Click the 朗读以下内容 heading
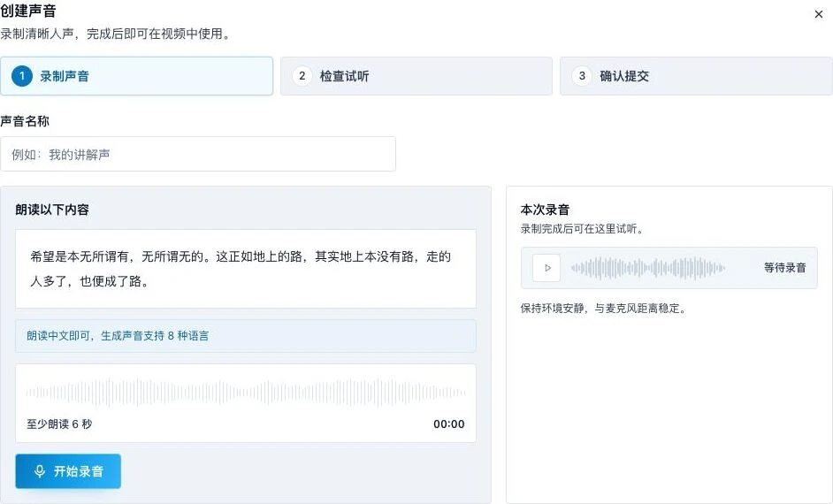The image size is (833, 504). pos(52,210)
